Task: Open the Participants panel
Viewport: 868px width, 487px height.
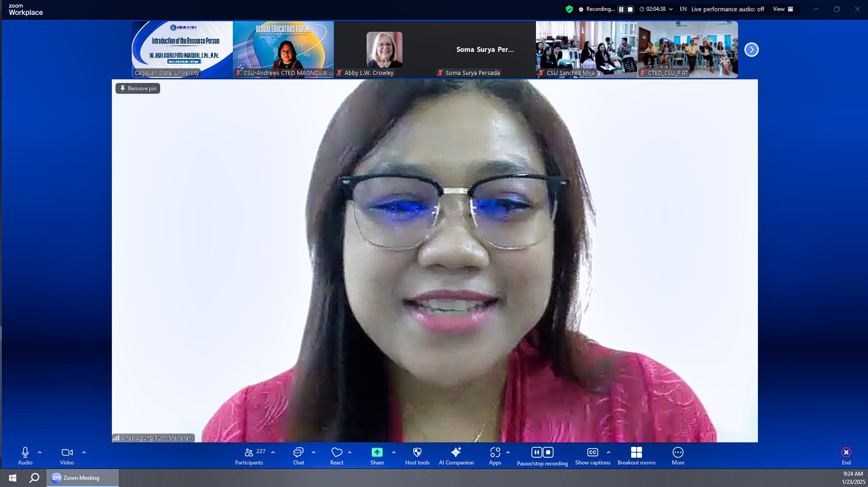Action: tap(249, 456)
